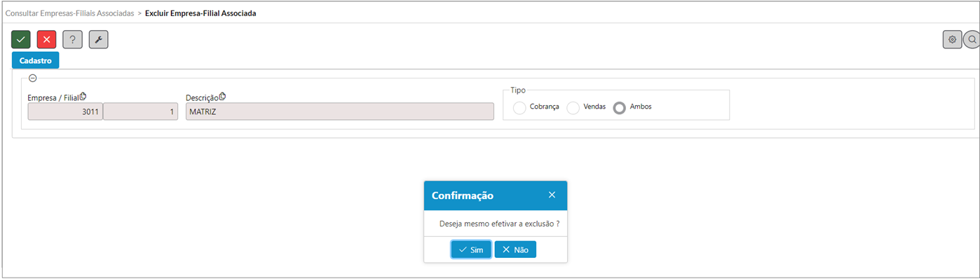Click the Descrição field showing MATRIZ
Screen dimensions: 980x279
tap(340, 111)
